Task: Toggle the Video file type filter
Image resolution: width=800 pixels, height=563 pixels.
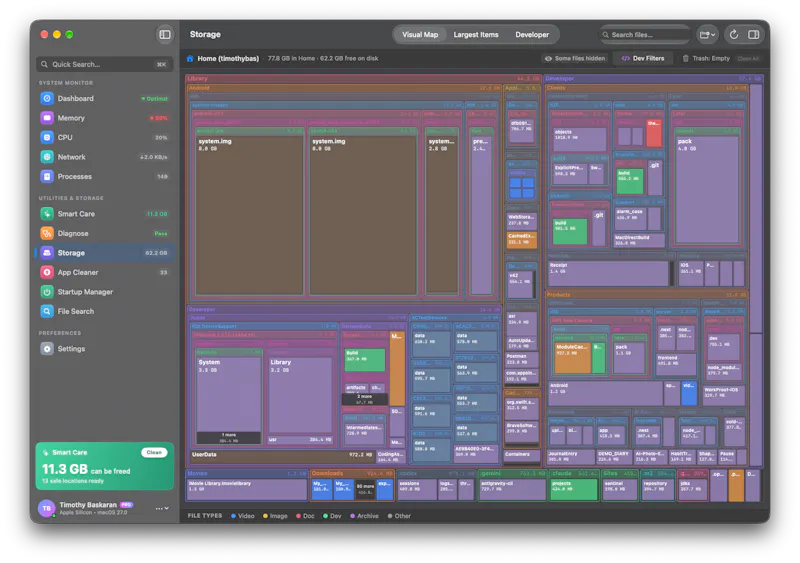Action: pos(243,516)
